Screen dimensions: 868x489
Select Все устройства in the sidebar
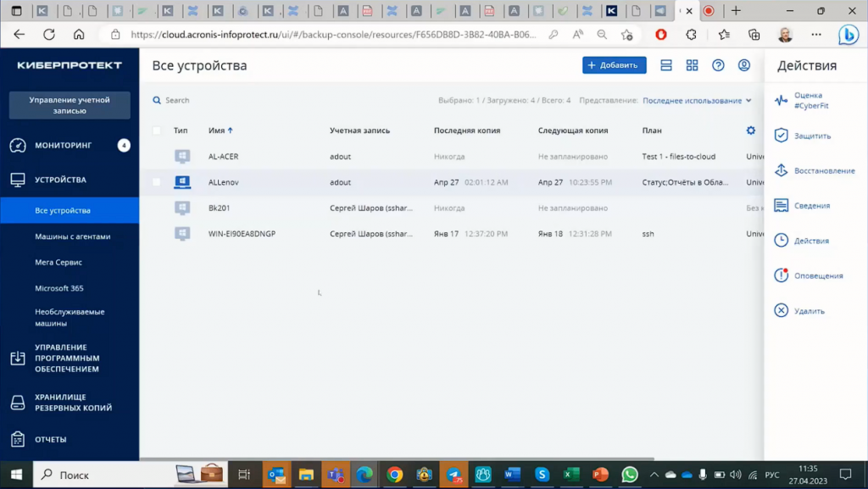coord(70,210)
